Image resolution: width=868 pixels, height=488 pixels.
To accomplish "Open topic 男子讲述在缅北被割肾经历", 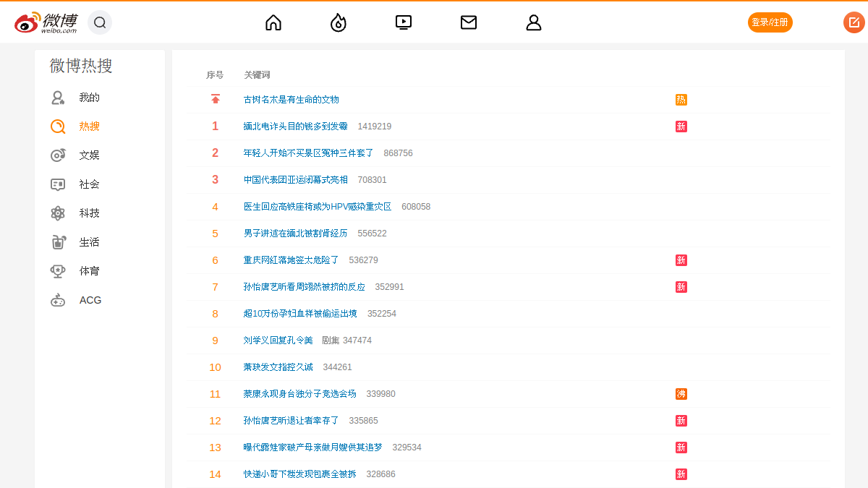I will [x=296, y=234].
